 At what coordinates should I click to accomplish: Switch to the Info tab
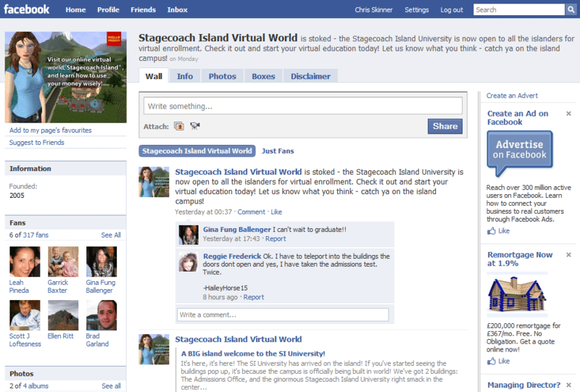click(x=185, y=76)
